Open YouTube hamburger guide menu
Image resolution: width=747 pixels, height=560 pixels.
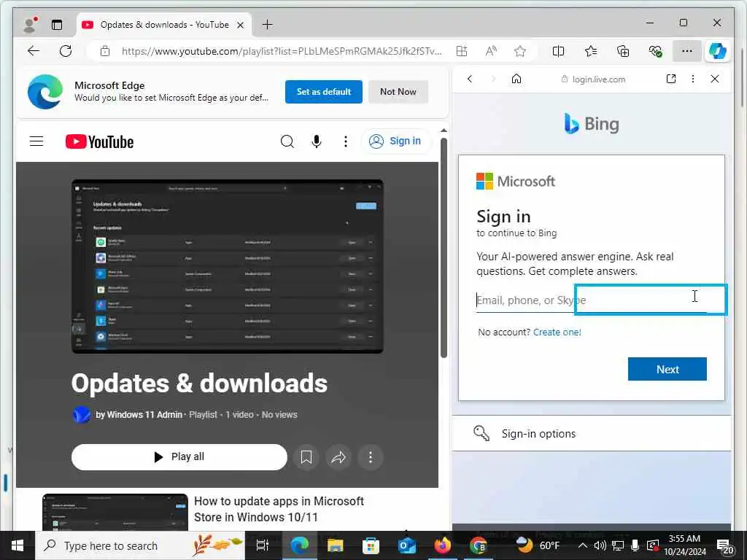tap(36, 141)
